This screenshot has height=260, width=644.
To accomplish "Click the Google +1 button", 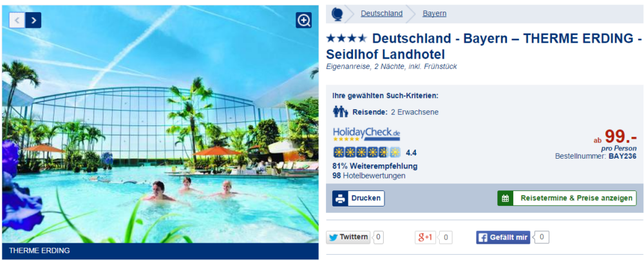I will pyautogui.click(x=425, y=237).
